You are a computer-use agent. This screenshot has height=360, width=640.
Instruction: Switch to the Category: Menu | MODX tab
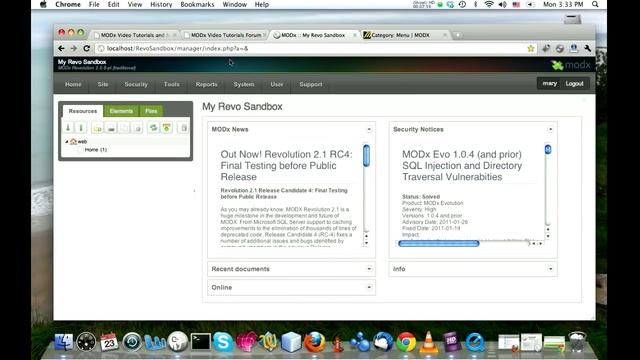click(x=405, y=35)
